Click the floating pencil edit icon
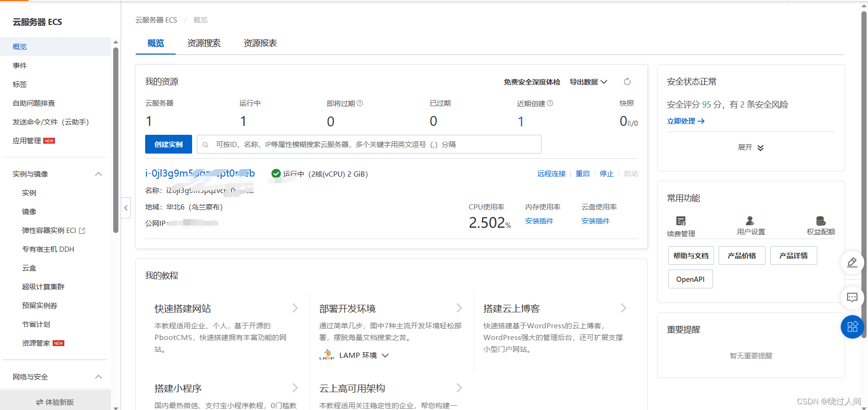Image resolution: width=868 pixels, height=410 pixels. point(852,262)
